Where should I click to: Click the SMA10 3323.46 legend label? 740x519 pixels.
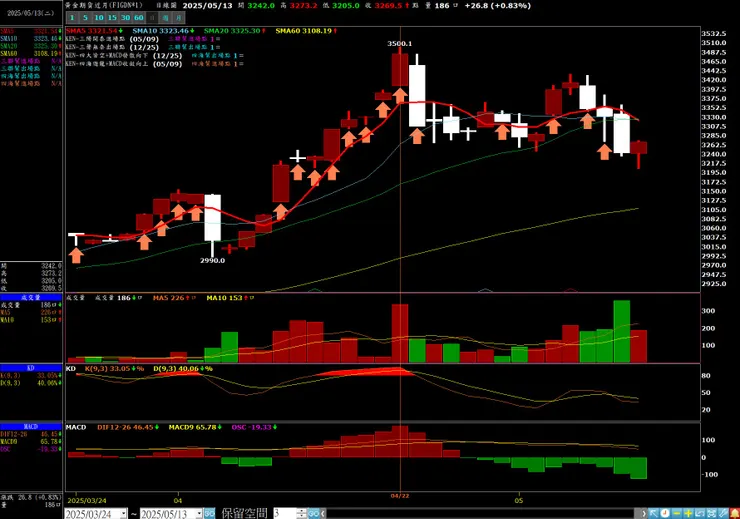click(x=163, y=31)
